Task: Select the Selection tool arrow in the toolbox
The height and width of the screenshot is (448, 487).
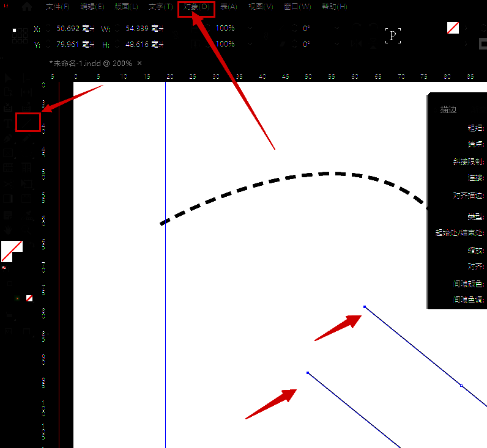Action: coord(9,78)
